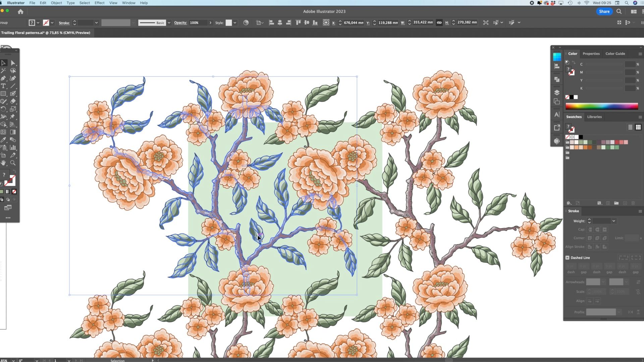Open the Object menu
Screen dimensions: 644x362
(56, 3)
